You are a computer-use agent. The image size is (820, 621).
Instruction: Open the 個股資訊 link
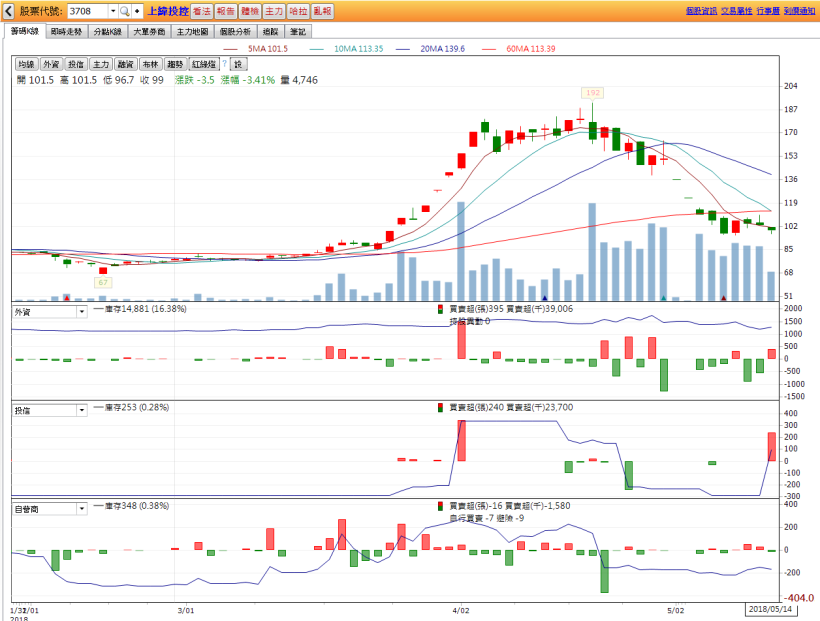[x=701, y=10]
